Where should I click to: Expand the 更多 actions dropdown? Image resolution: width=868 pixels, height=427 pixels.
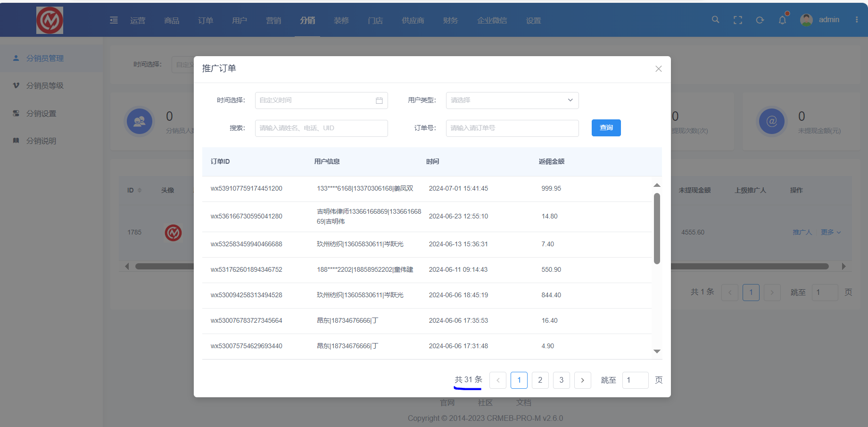[x=831, y=232]
